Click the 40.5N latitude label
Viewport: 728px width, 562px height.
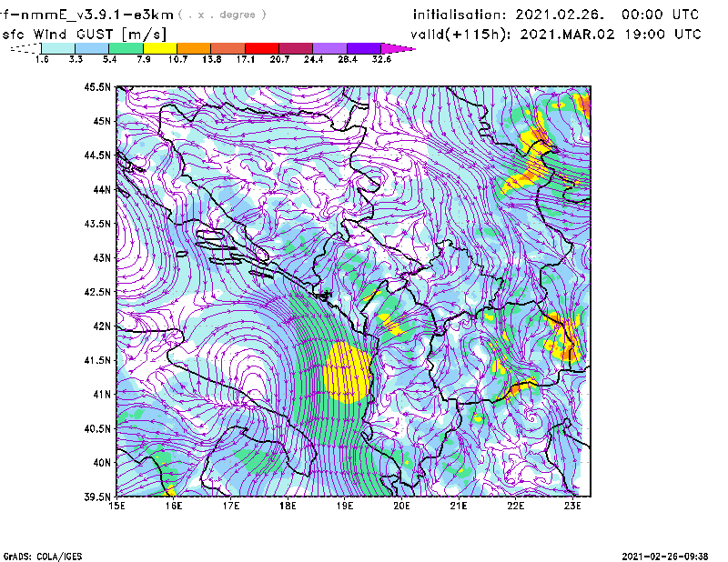[97, 429]
